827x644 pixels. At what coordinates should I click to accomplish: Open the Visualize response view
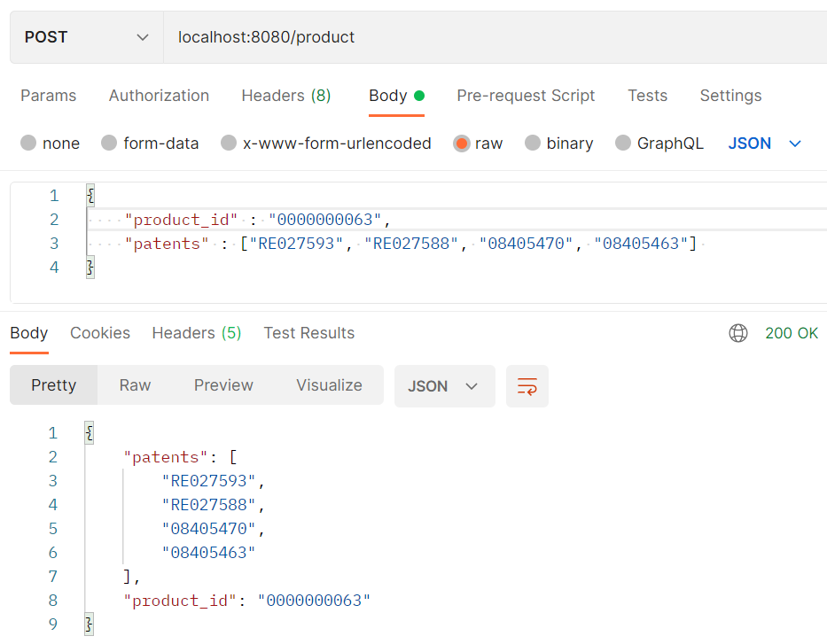[x=329, y=385]
